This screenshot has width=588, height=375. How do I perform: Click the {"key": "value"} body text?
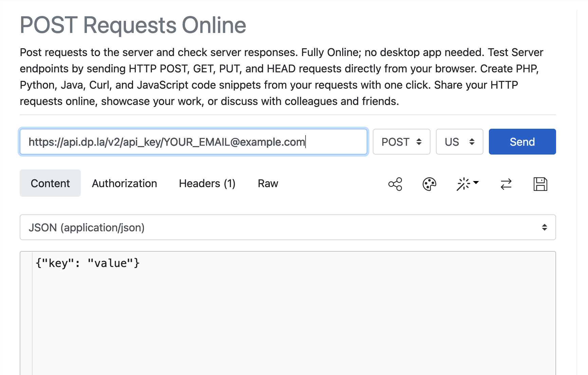pos(88,263)
